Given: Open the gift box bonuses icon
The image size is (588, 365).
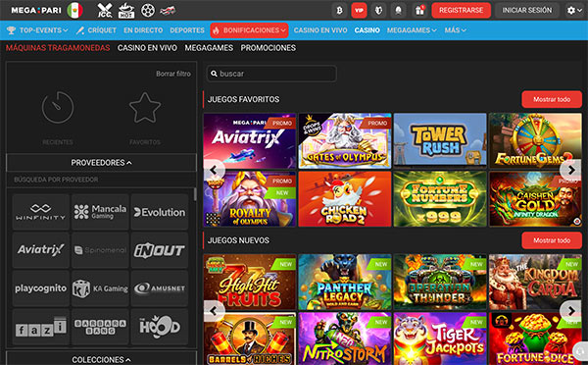Looking at the screenshot, I should pyautogui.click(x=419, y=10).
